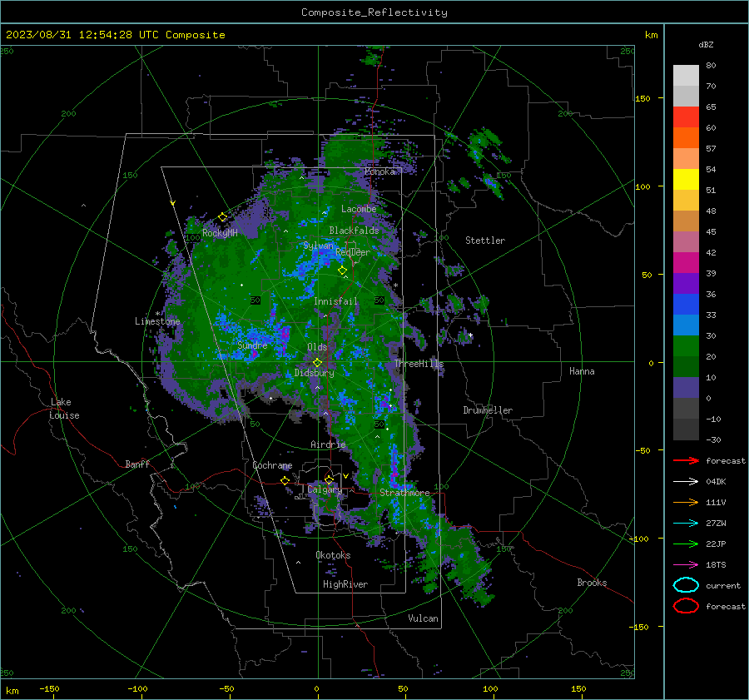The height and width of the screenshot is (700, 749).
Task: Select the 80 dBZ color swatch
Action: (x=686, y=76)
